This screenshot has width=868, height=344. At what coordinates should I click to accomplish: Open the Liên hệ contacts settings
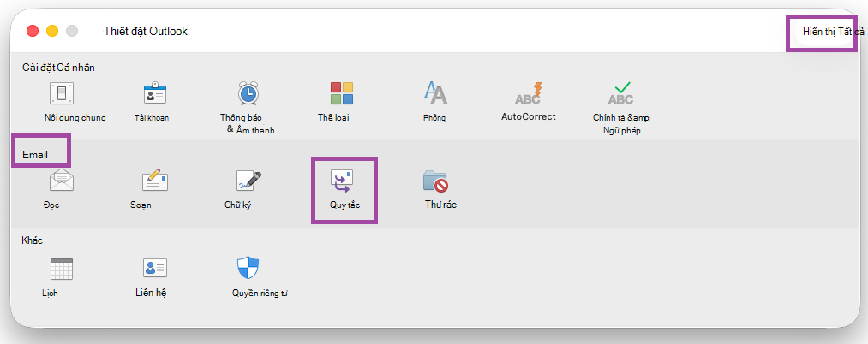[x=155, y=269]
